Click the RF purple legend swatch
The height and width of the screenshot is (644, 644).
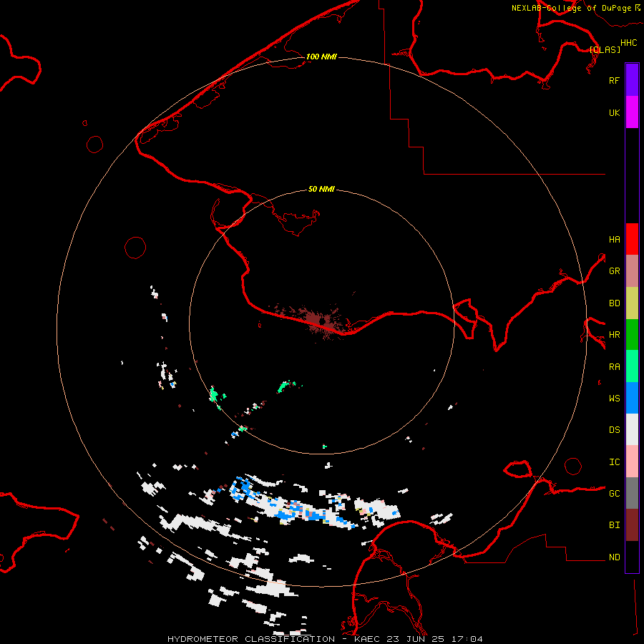632,80
